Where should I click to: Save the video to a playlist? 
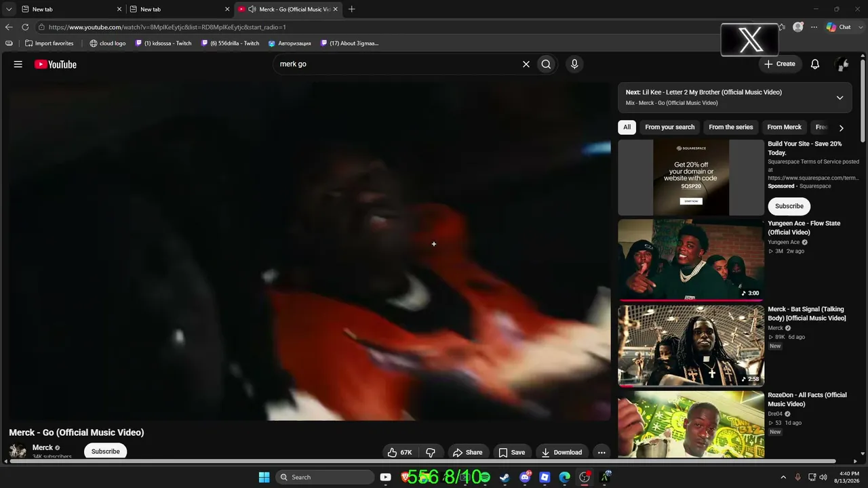(x=511, y=452)
